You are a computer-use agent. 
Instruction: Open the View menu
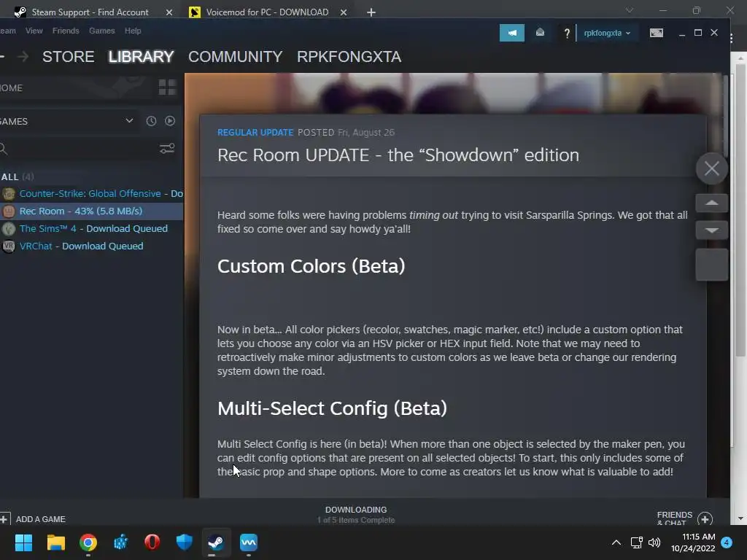(x=34, y=31)
